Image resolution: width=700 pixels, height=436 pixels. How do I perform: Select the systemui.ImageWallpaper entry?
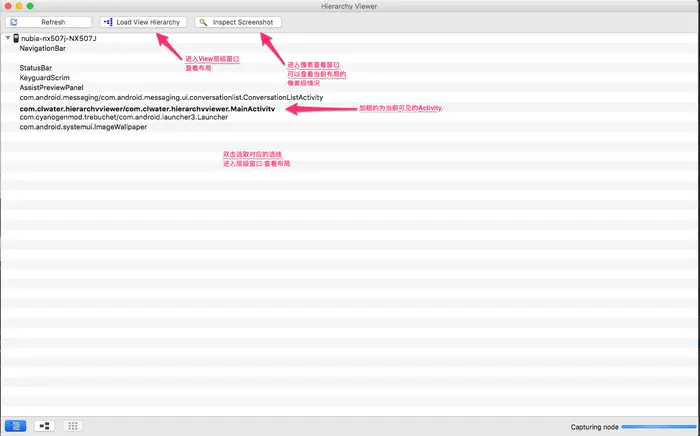point(83,127)
